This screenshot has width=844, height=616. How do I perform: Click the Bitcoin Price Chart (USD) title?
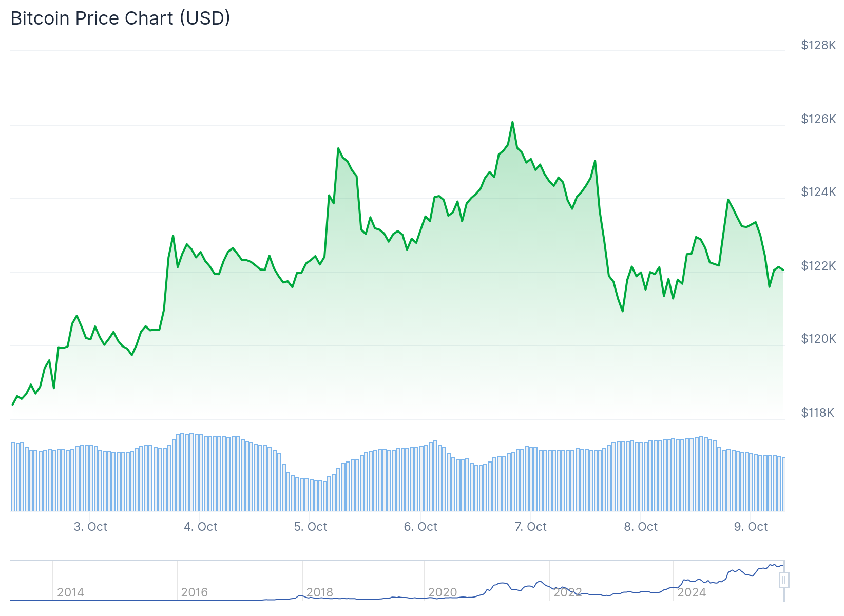pyautogui.click(x=120, y=18)
